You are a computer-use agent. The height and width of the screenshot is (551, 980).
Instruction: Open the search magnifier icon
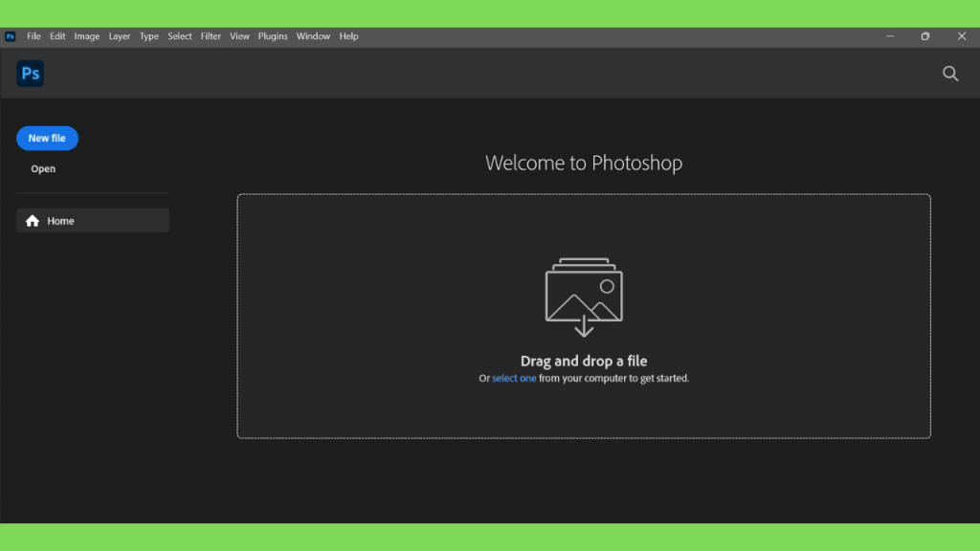coord(950,74)
